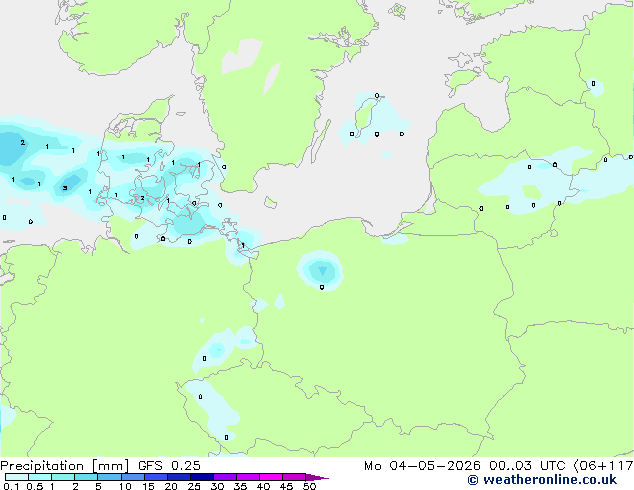Pick the legend swatch between 40 and 45
Screen dimensions: 634x490
[271, 477]
